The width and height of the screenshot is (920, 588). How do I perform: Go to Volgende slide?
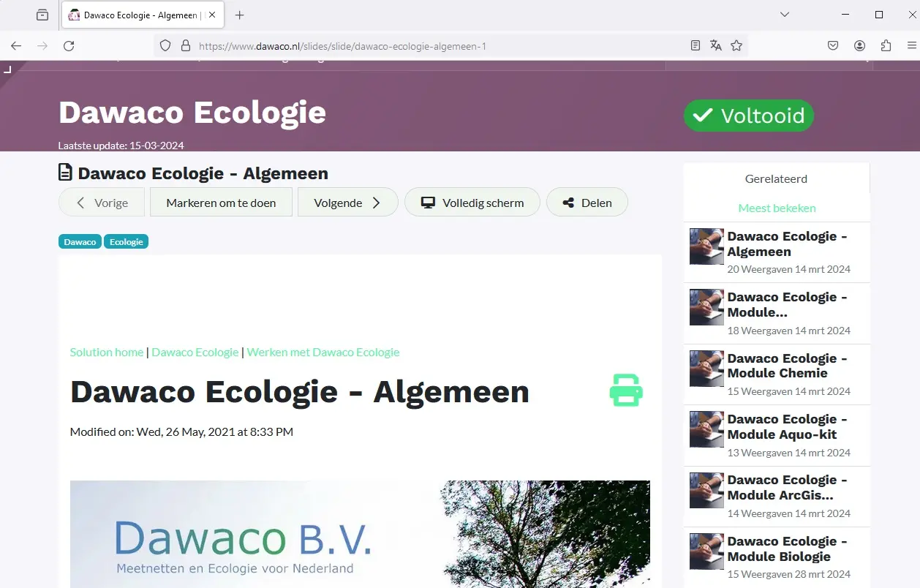click(347, 203)
